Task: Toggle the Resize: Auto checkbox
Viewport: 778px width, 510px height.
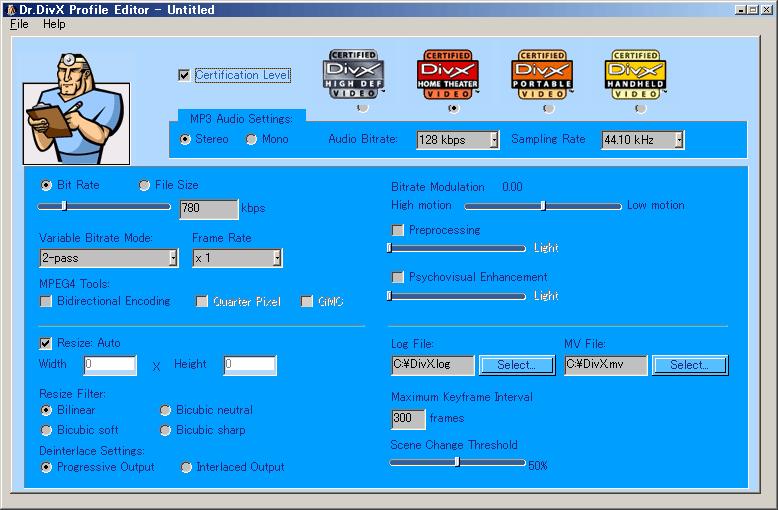Action: pyautogui.click(x=46, y=343)
